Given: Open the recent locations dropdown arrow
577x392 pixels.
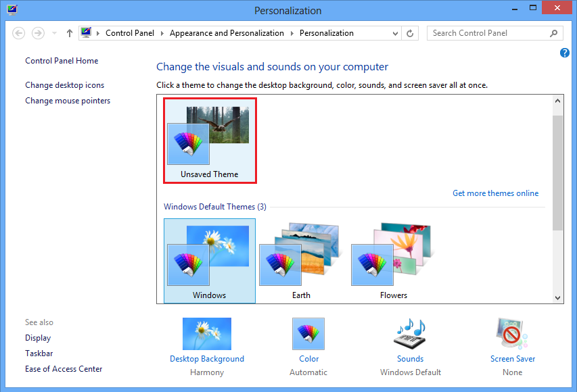Looking at the screenshot, I should tap(55, 33).
